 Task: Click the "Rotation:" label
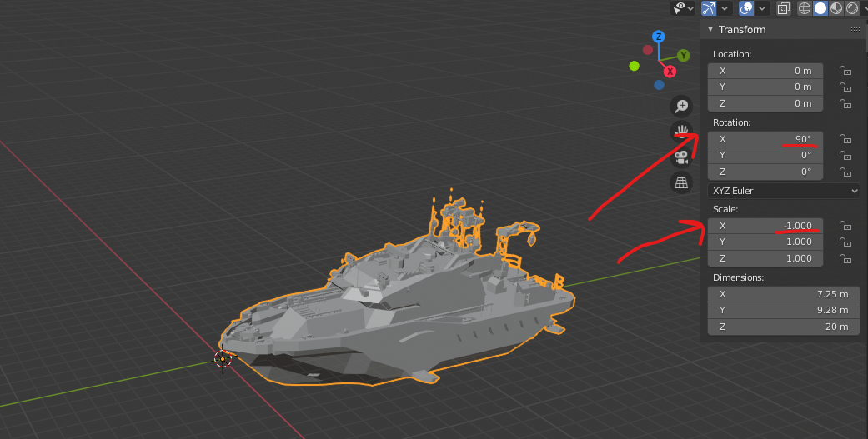732,122
